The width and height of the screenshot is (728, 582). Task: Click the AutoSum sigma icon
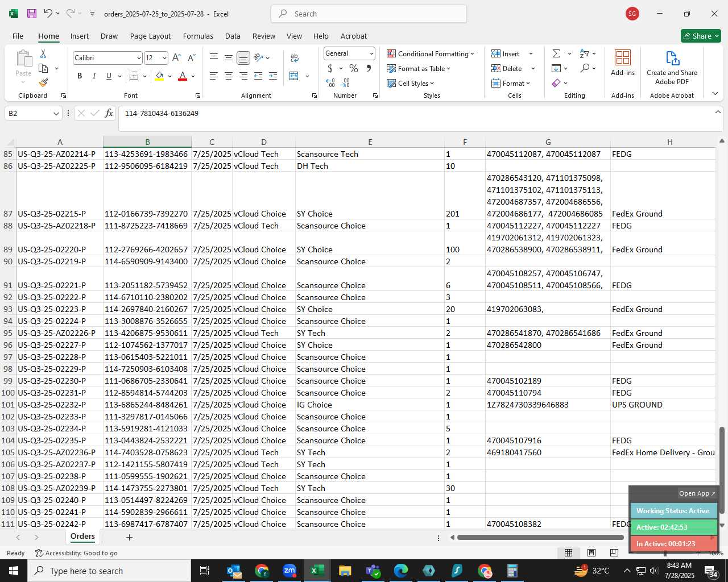[556, 53]
